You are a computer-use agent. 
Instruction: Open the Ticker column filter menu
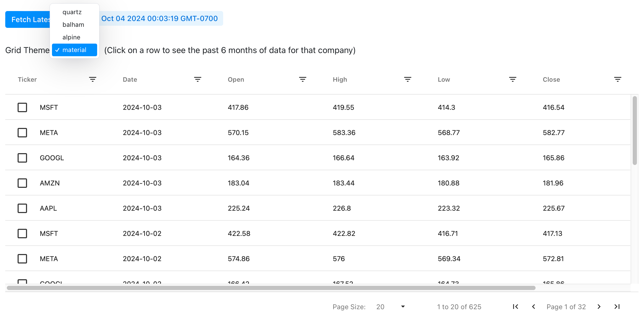coord(92,79)
